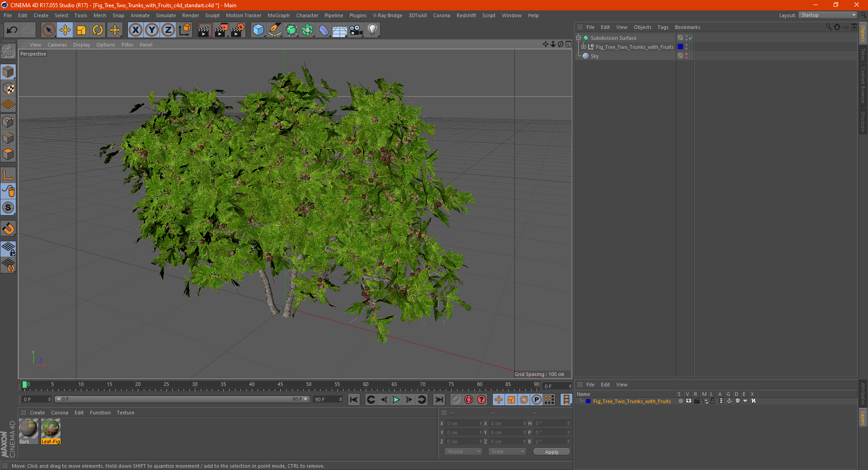Collapse Subdivision Surface hierarchy
868x470 pixels.
click(x=578, y=38)
